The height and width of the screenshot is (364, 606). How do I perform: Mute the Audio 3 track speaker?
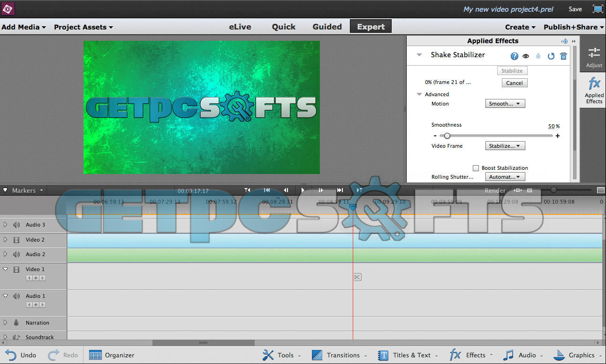(x=16, y=225)
